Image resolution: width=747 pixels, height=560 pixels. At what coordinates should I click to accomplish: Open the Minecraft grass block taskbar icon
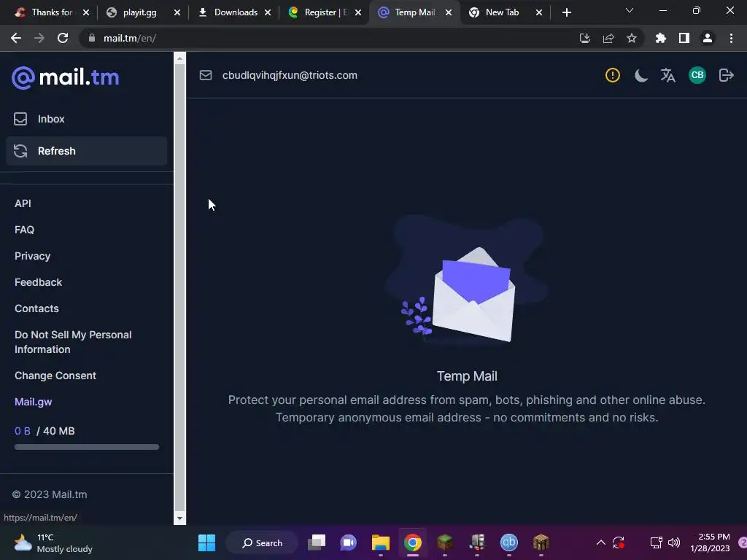pos(445,542)
